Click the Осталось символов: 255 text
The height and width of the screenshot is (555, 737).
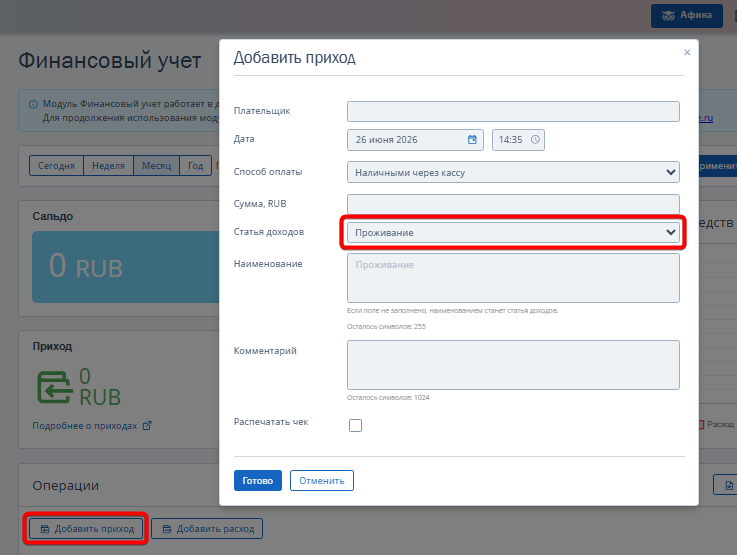(x=386, y=327)
